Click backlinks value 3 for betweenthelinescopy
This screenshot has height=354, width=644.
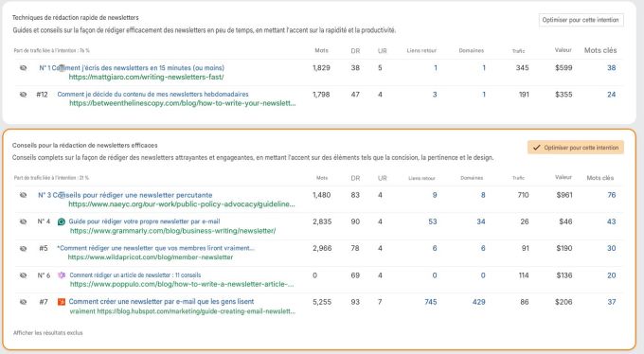pos(435,95)
